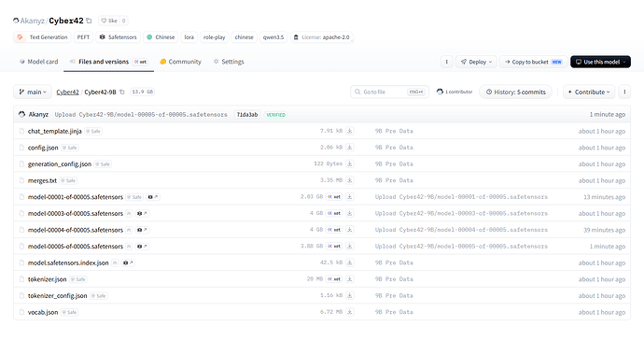Download model.safetensors.index.json
The image size is (644, 355).
pyautogui.click(x=349, y=263)
